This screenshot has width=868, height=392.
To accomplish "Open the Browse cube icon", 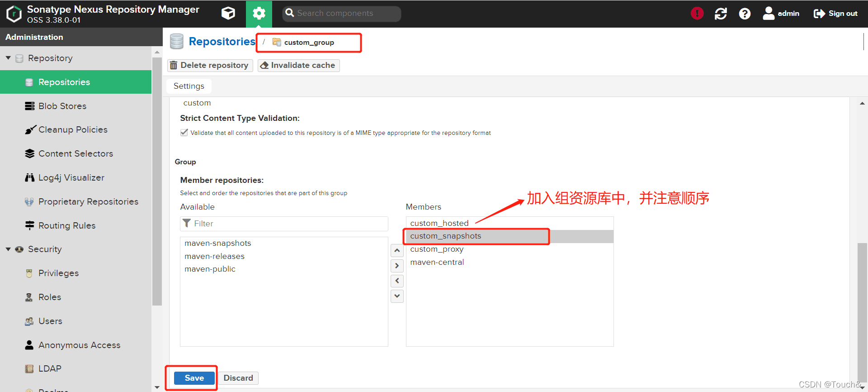I will coord(228,14).
